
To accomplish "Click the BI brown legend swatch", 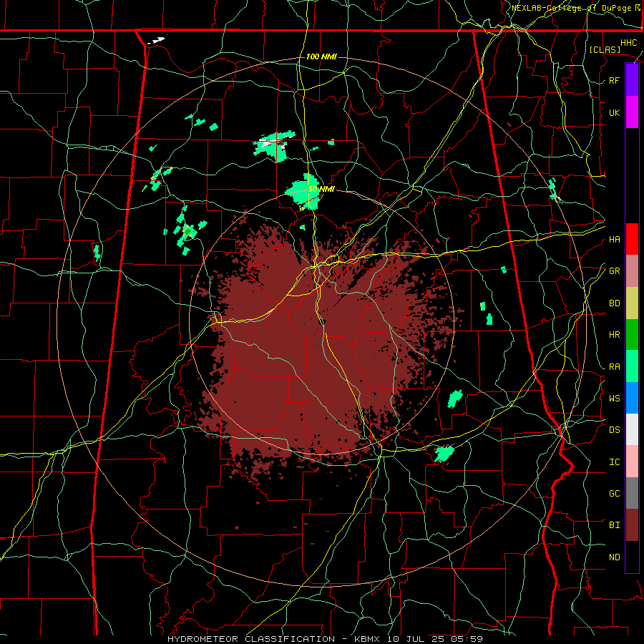I will point(632,525).
